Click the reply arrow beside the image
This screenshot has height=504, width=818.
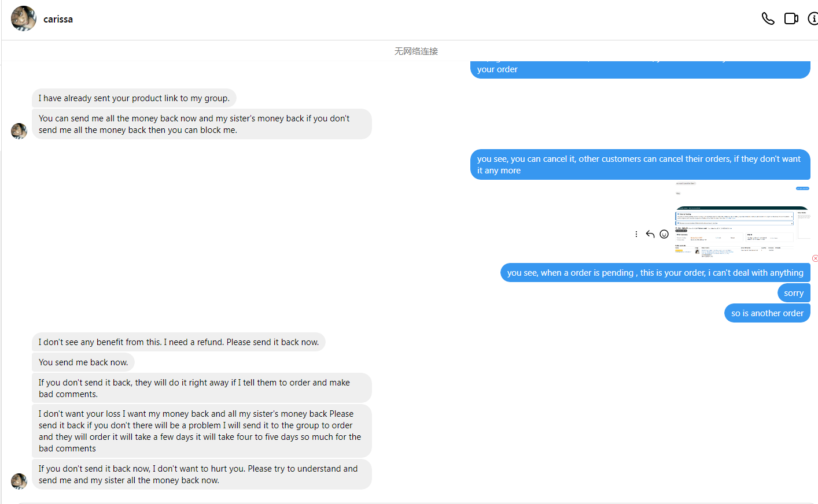(x=650, y=234)
